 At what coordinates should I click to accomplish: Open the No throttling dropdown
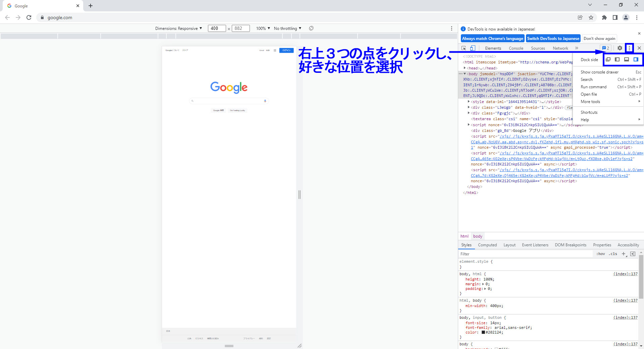(287, 29)
